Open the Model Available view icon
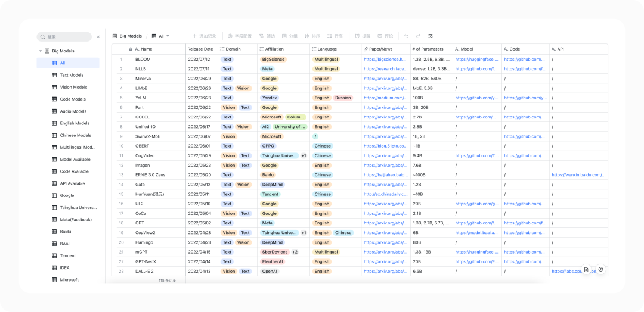 [54, 160]
